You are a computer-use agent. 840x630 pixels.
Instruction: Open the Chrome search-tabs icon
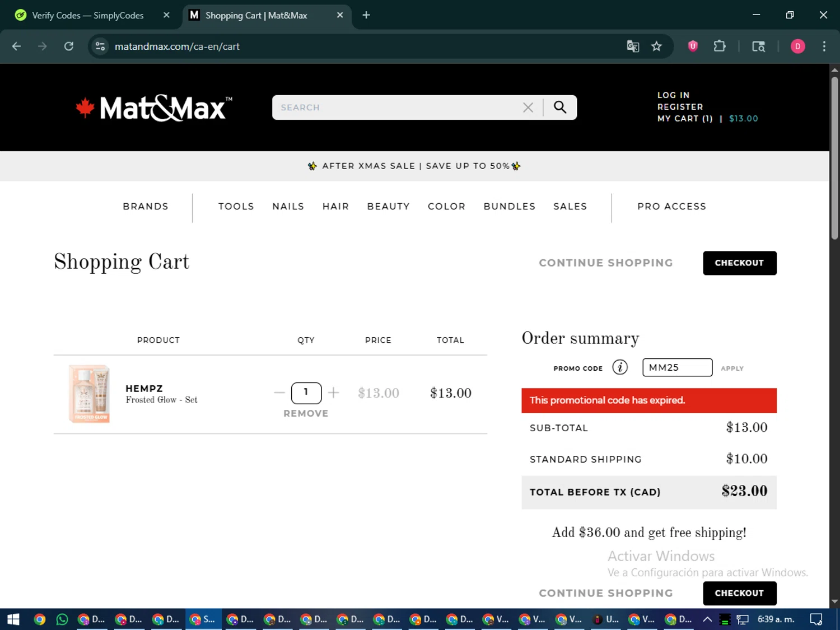pyautogui.click(x=758, y=46)
